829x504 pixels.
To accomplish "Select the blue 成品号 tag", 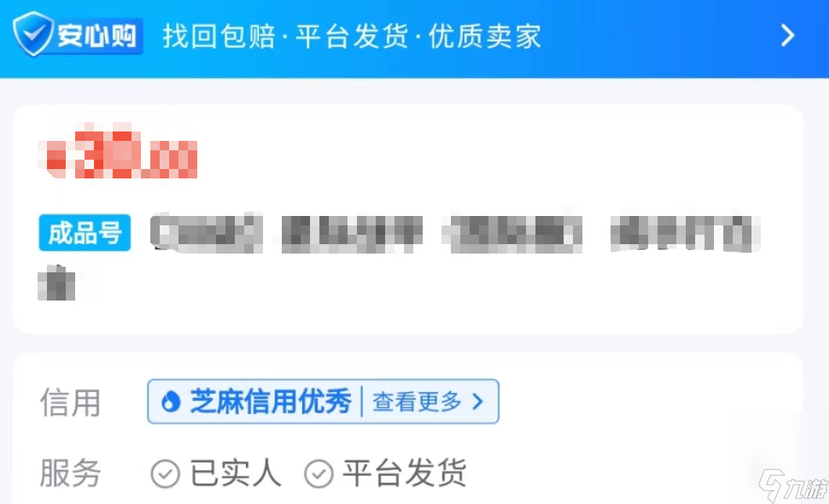I will coord(85,232).
